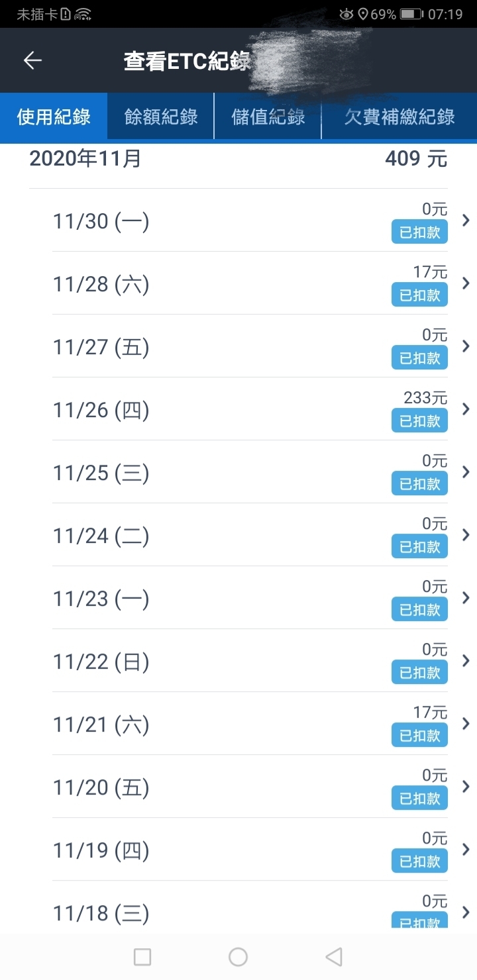The image size is (477, 980).
Task: Expand the 11/21 (六) entry chevron
Action: tap(466, 723)
